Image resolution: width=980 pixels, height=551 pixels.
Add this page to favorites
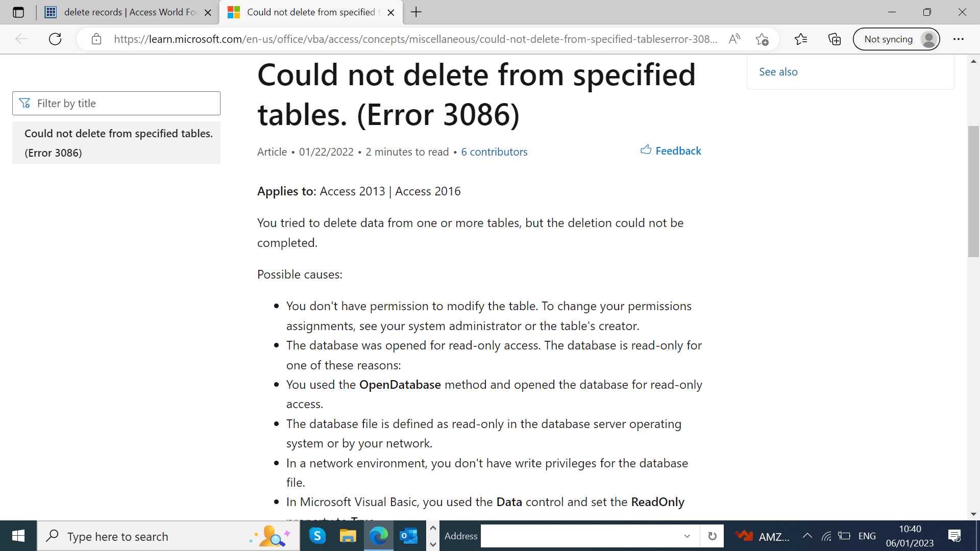(x=763, y=39)
